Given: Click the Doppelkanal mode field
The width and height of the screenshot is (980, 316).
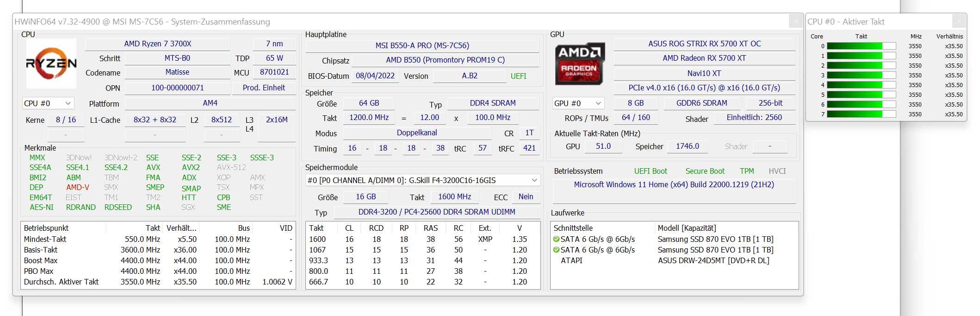Looking at the screenshot, I should [417, 133].
